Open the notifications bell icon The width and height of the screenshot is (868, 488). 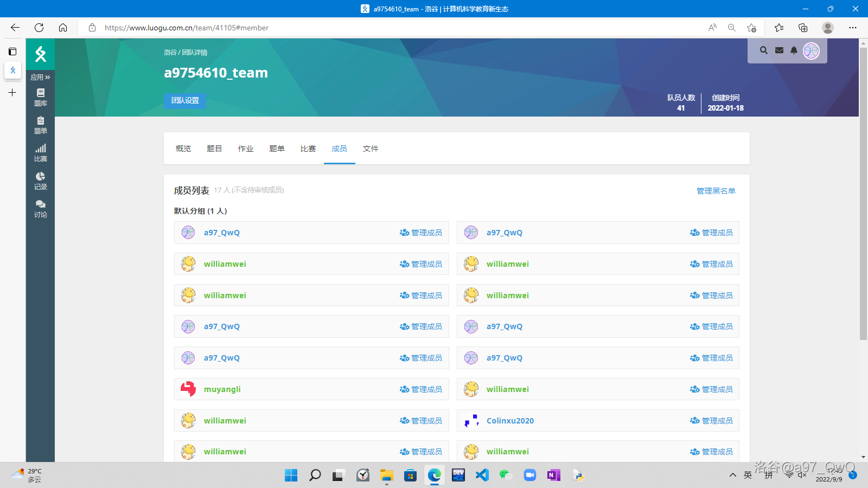click(x=794, y=50)
